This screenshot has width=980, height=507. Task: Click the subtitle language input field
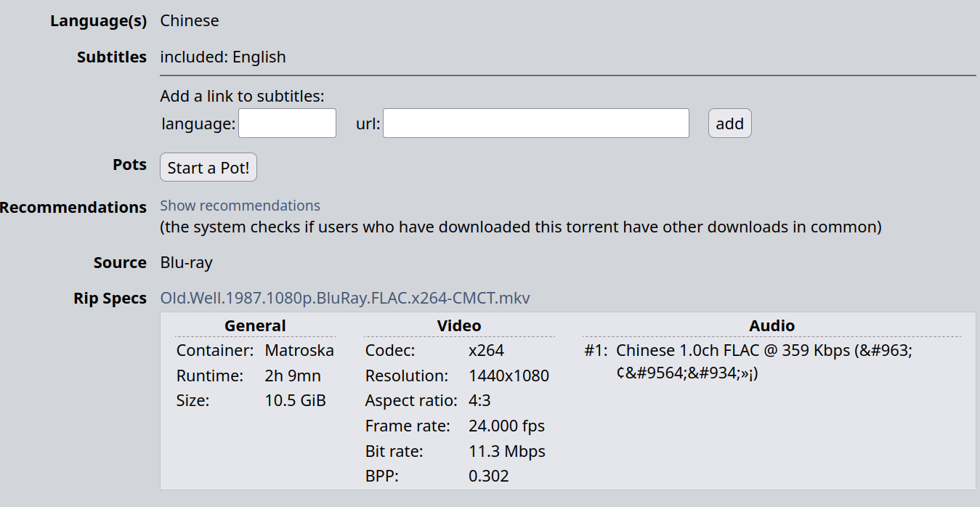tap(288, 123)
